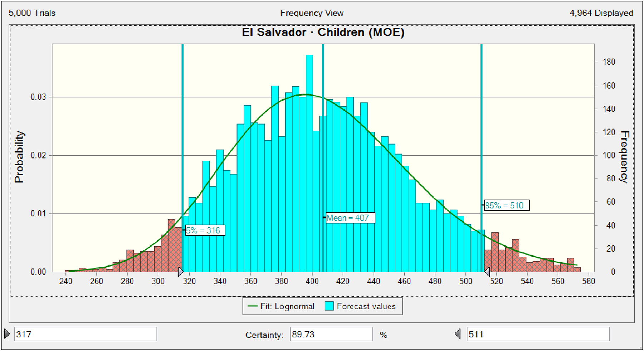The height and width of the screenshot is (351, 644).
Task: Click the Probability axis title
Action: coord(19,157)
